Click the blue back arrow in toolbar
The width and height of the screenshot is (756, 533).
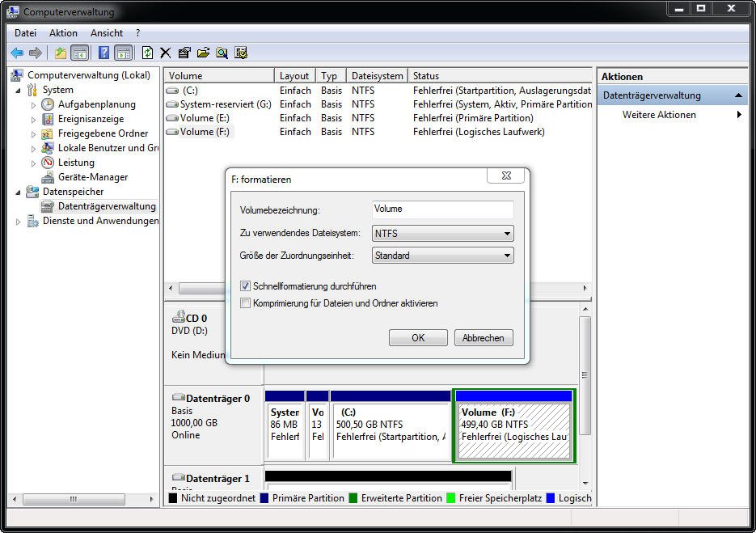(16, 53)
